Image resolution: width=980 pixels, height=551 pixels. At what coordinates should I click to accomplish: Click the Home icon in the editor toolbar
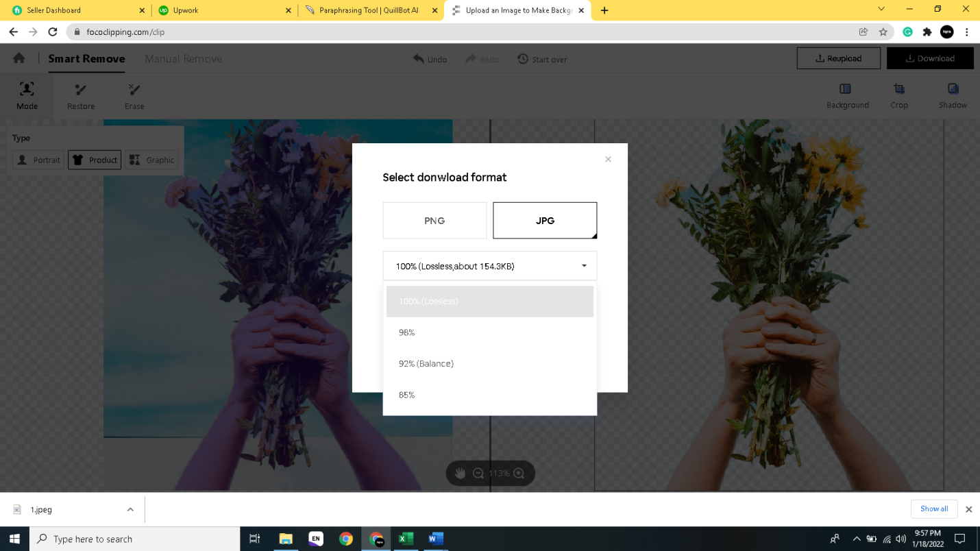19,59
